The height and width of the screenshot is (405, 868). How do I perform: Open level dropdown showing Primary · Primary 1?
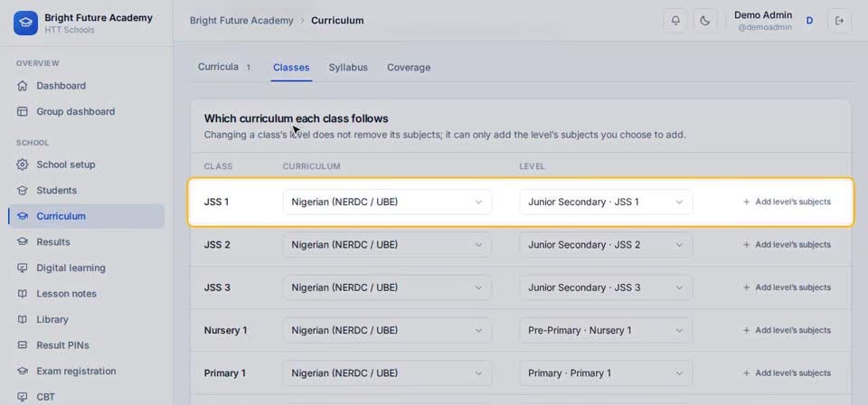coord(606,373)
